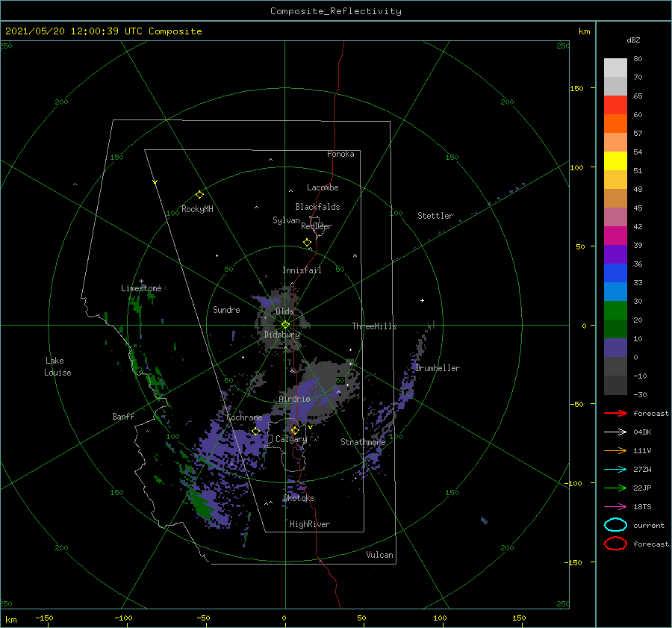Click the Airdrie city label

(294, 399)
